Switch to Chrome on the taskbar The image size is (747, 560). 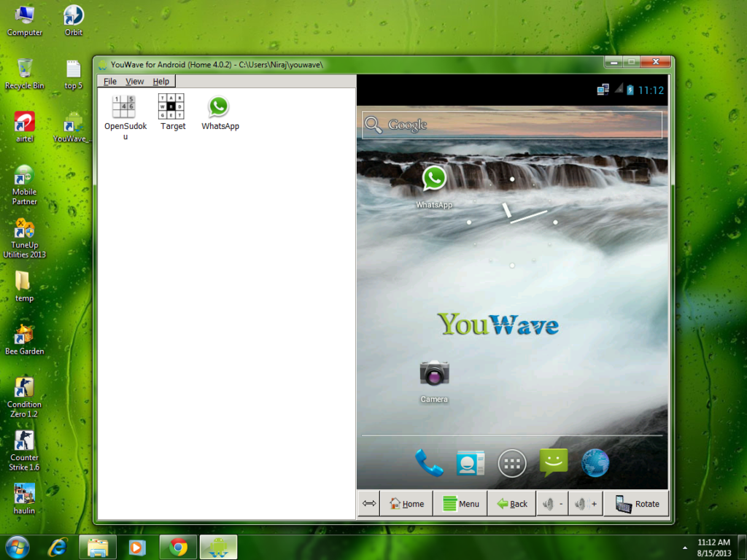178,548
